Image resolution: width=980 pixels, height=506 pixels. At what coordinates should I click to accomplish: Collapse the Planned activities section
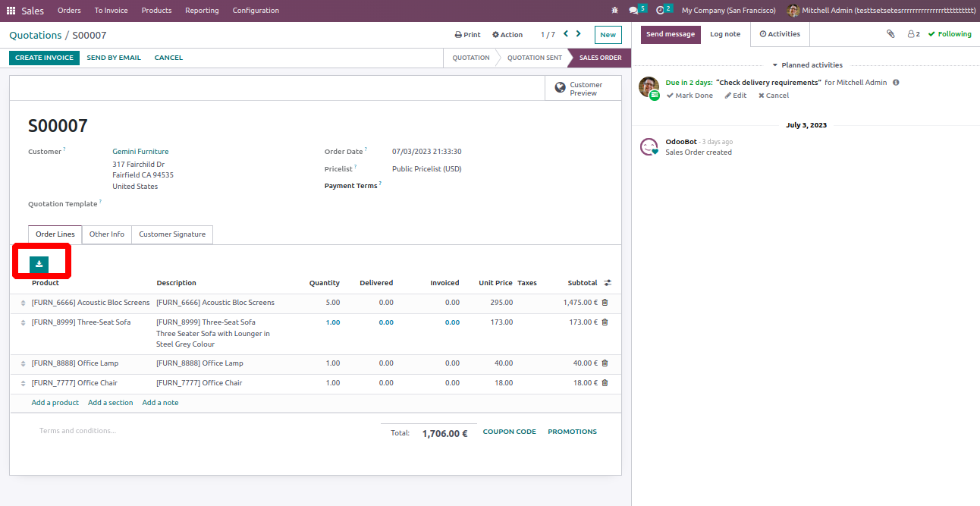[x=807, y=65]
